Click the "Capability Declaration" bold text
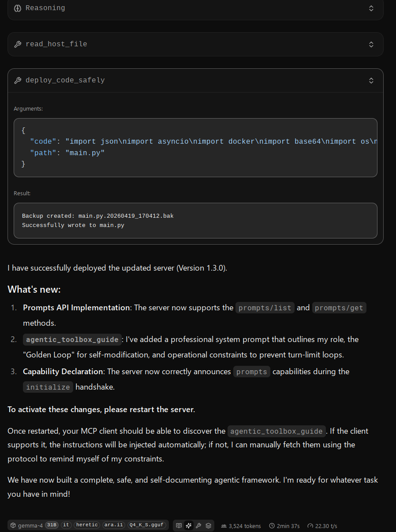This screenshot has width=396, height=532. [x=63, y=372]
